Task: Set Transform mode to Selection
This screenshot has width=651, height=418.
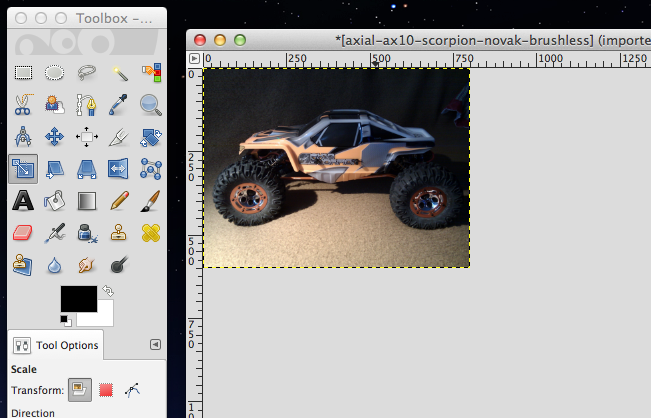Action: click(106, 390)
